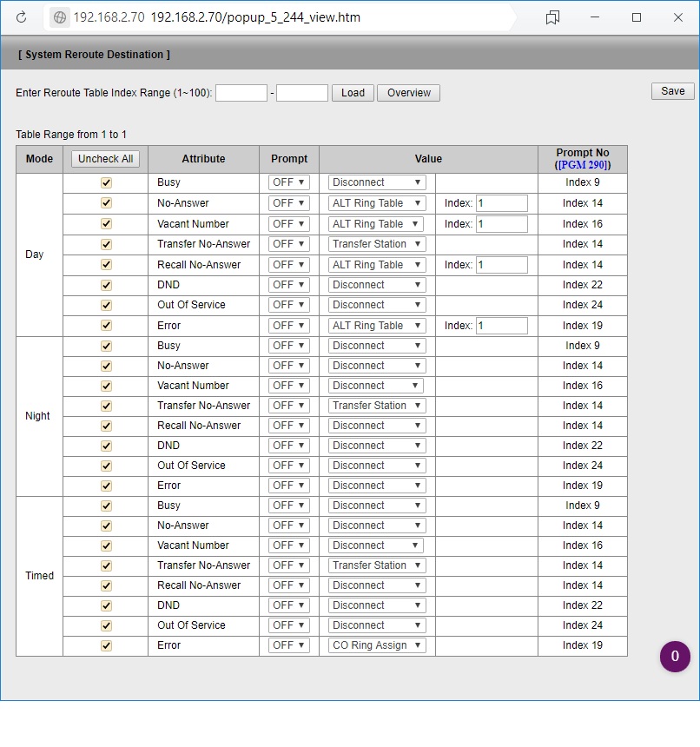Click the bookmarks icon in address bar
The width and height of the screenshot is (700, 747).
[552, 17]
